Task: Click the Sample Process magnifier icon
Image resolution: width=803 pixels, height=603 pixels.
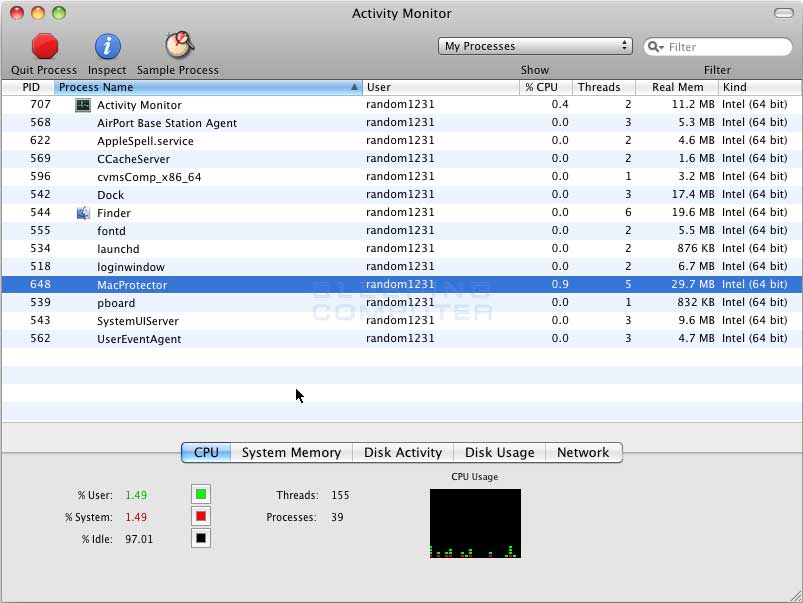Action: pos(179,46)
